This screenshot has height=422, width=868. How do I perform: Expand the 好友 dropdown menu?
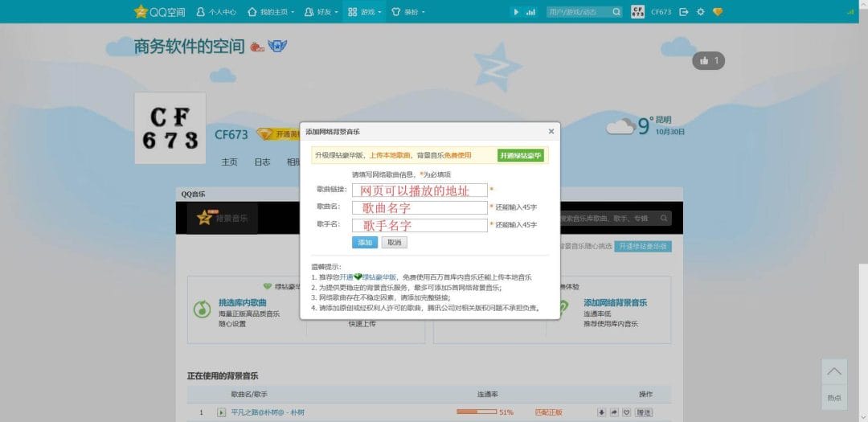click(x=321, y=11)
